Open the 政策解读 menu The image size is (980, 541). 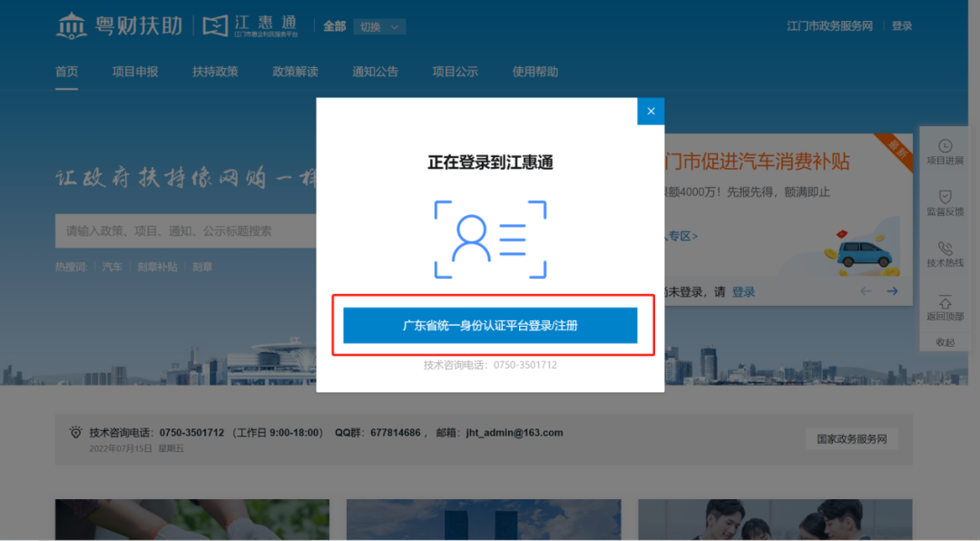click(x=295, y=72)
